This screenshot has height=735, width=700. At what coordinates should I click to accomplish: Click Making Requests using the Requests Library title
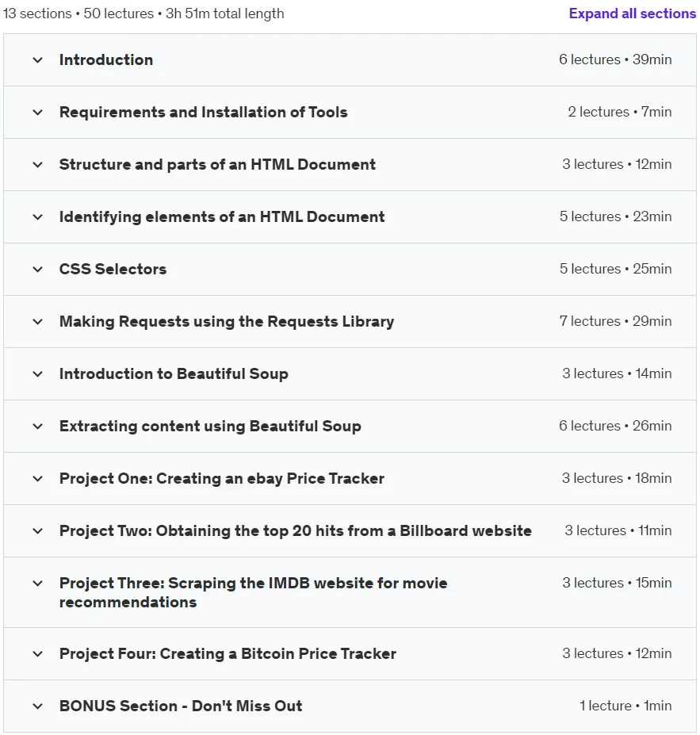227,322
